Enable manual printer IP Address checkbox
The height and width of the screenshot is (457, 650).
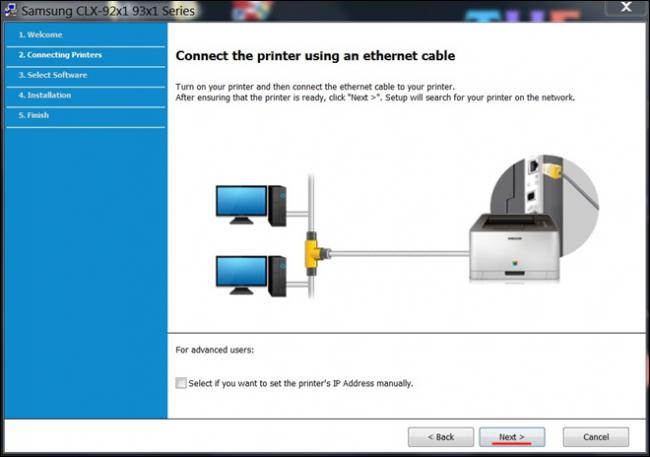[181, 383]
